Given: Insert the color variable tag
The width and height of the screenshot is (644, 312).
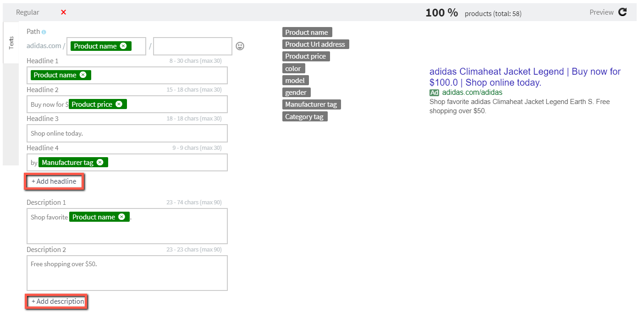Looking at the screenshot, I should (x=293, y=69).
